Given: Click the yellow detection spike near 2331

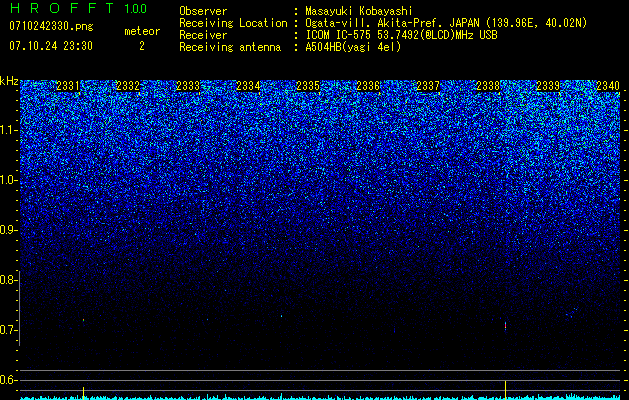Looking at the screenshot, I should pos(83,392).
